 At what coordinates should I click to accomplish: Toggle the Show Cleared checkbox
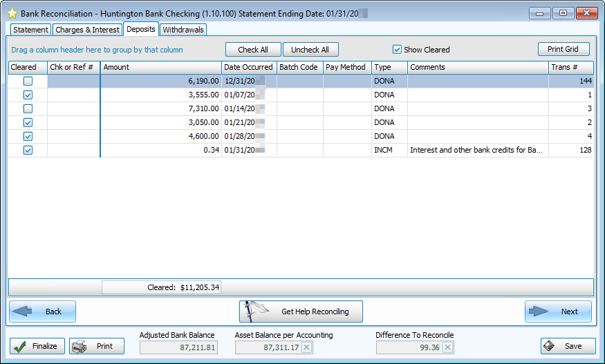click(397, 50)
